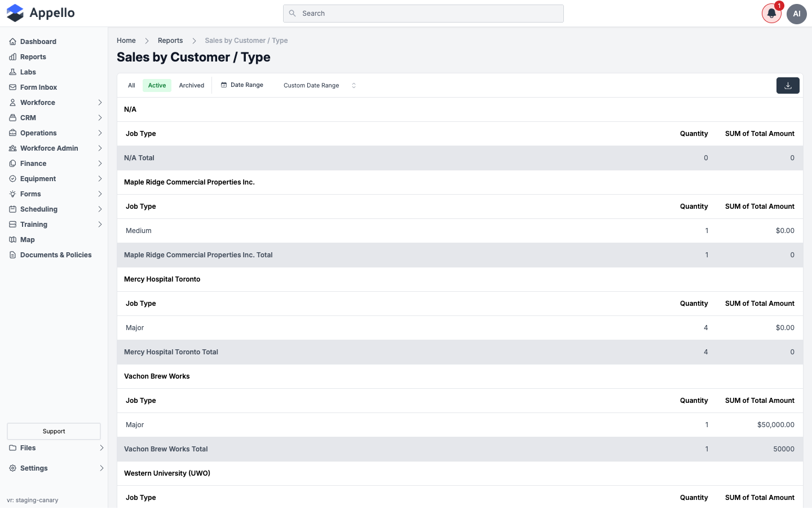Click the Documents & Policies file icon
This screenshot has width=812, height=518.
coord(12,255)
